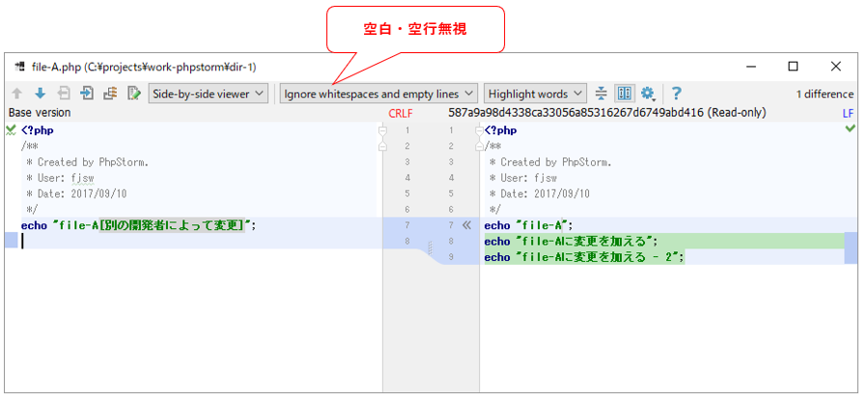
Task: Collapse unchanged fragments icon
Action: pyautogui.click(x=602, y=94)
